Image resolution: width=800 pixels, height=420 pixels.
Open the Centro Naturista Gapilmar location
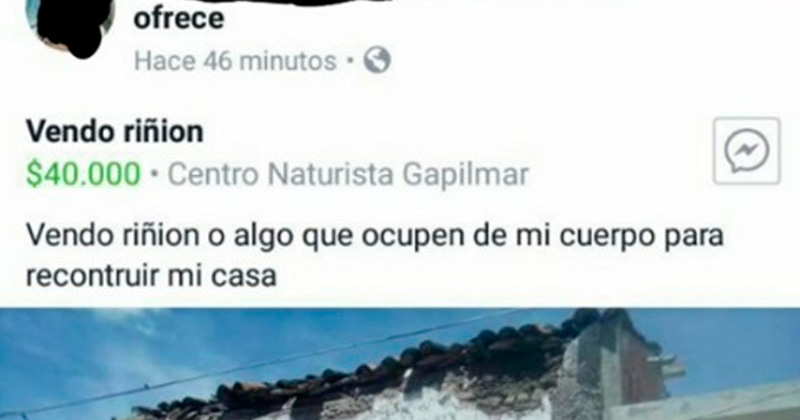coord(348,175)
